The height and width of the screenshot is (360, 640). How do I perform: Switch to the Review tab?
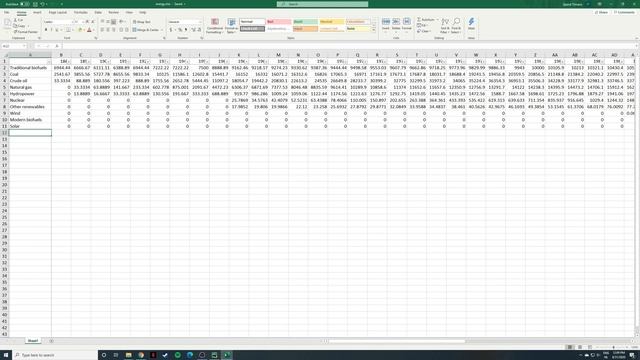[113, 13]
